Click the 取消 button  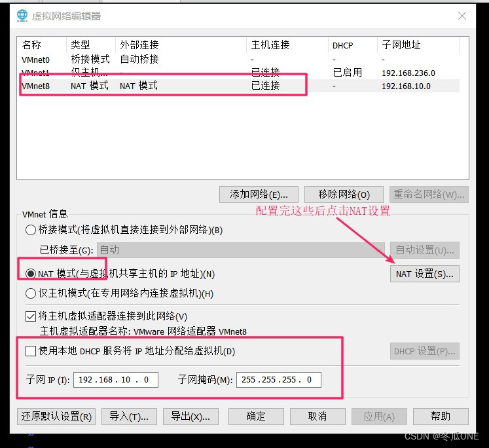(x=317, y=417)
